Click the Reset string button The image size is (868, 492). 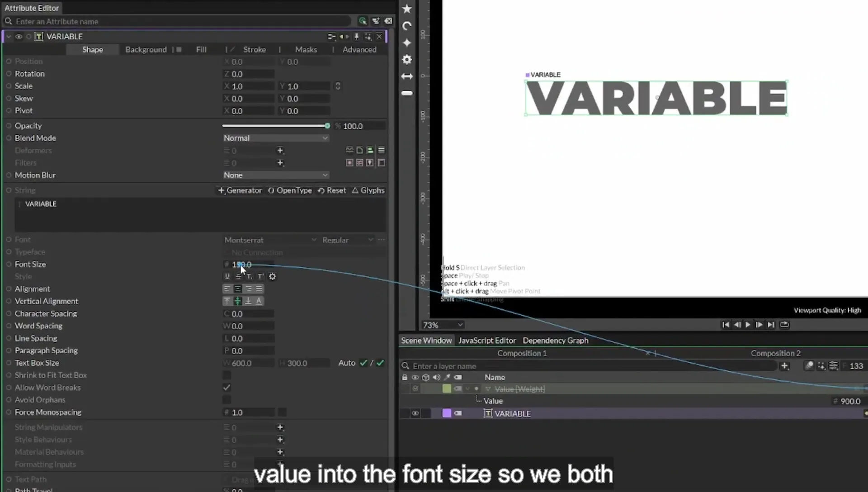[x=332, y=190]
